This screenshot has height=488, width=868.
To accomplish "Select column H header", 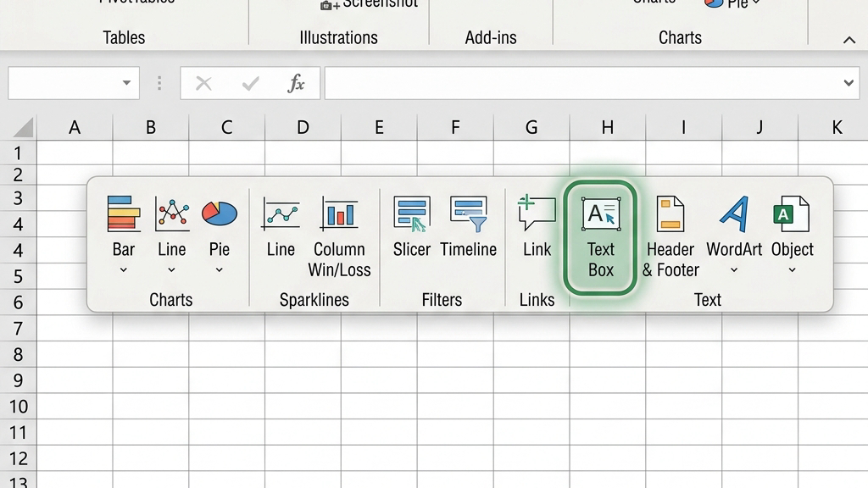I will [x=607, y=127].
